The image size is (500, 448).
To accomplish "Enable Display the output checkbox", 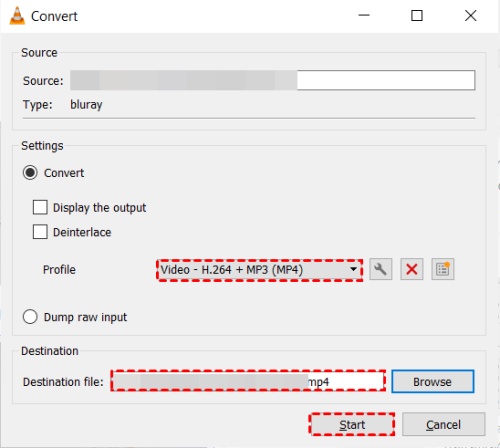I will tap(40, 207).
